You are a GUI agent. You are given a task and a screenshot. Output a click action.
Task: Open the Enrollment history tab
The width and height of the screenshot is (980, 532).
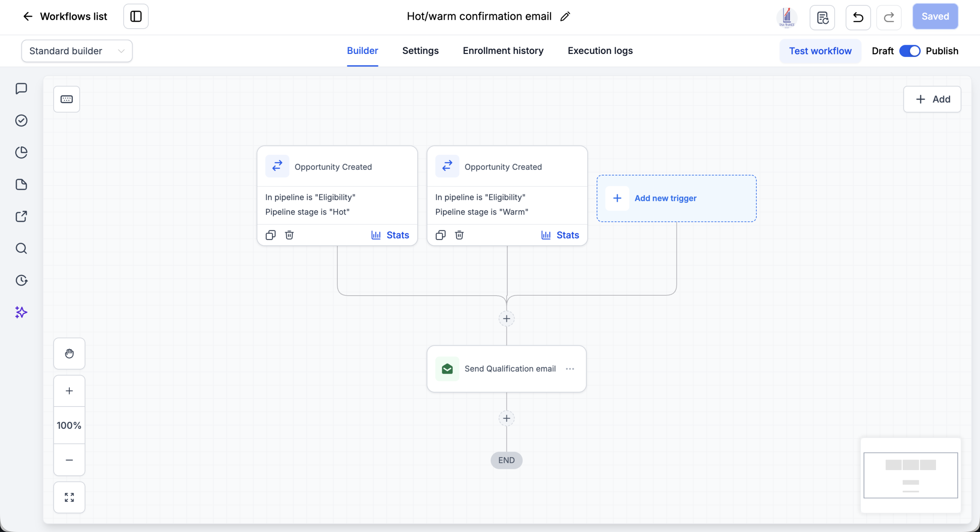point(503,51)
